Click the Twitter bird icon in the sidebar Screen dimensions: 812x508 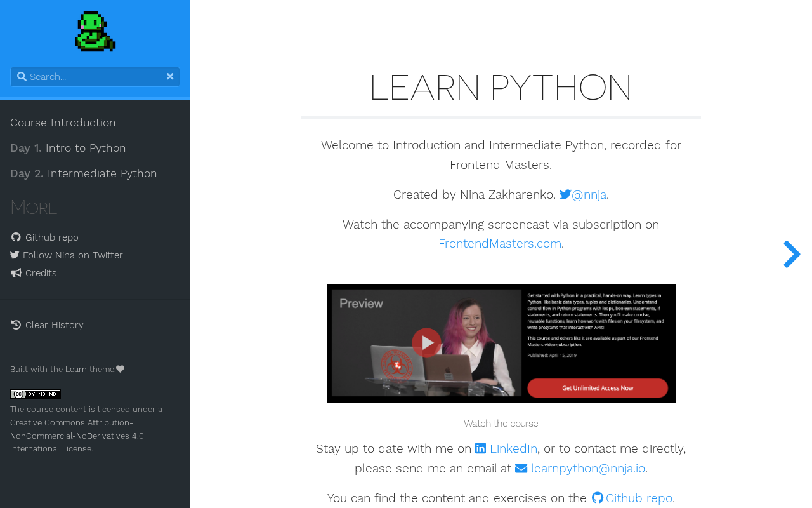[x=15, y=255]
